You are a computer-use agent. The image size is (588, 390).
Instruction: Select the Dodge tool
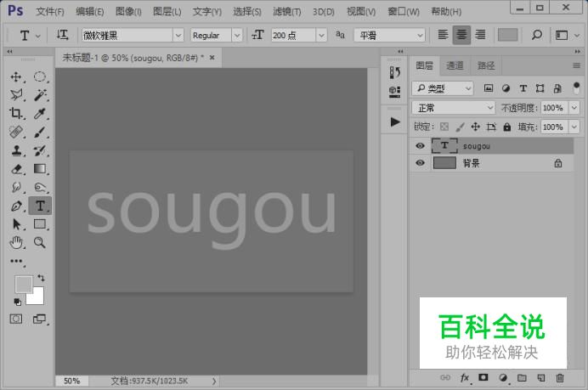(x=40, y=187)
